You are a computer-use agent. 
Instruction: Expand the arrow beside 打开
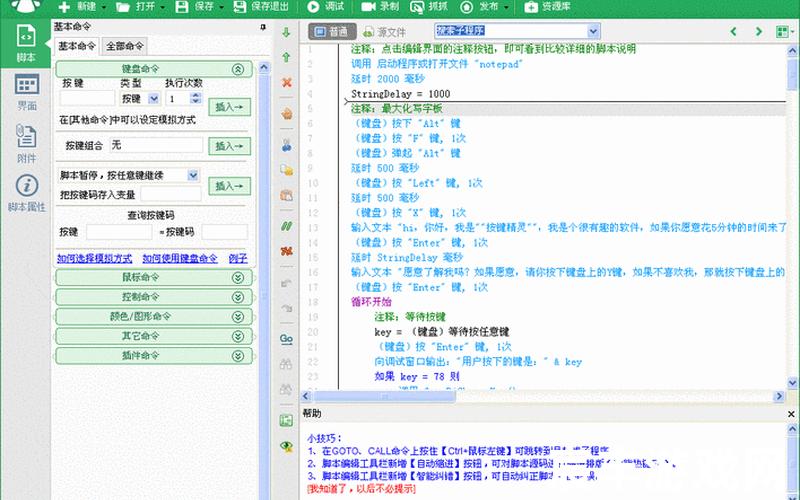(163, 7)
